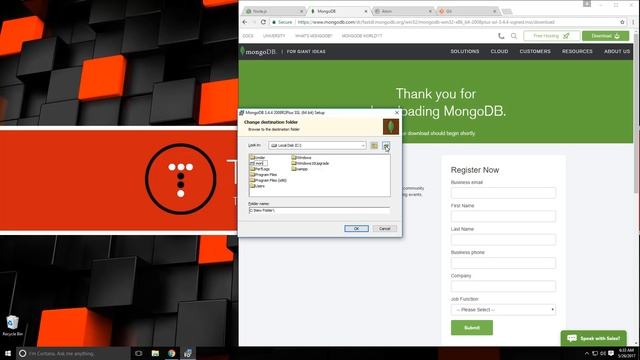Open the CUSTOMERS menu

pyautogui.click(x=535, y=51)
